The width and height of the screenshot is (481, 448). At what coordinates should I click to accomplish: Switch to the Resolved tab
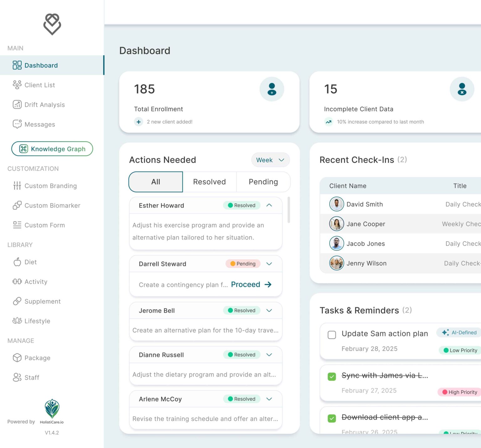pyautogui.click(x=209, y=182)
